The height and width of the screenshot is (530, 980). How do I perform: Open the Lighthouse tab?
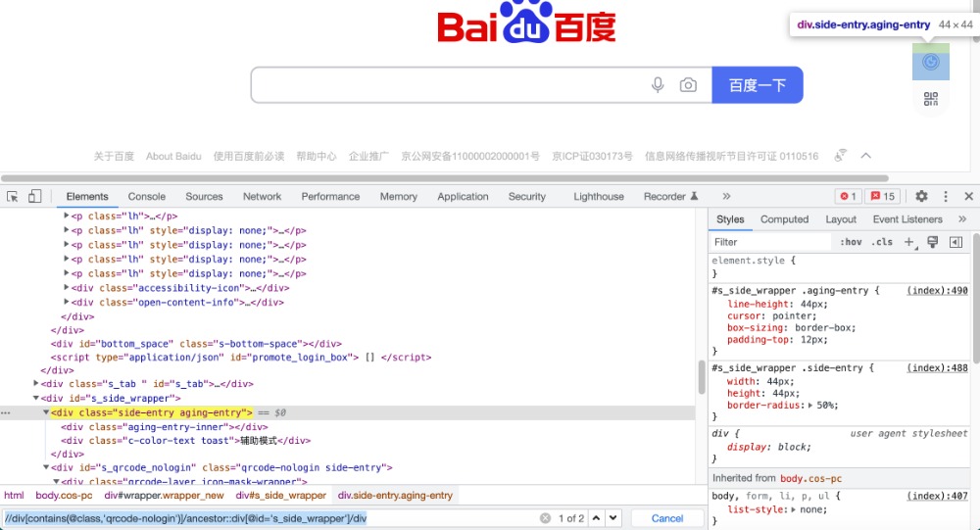click(x=599, y=196)
